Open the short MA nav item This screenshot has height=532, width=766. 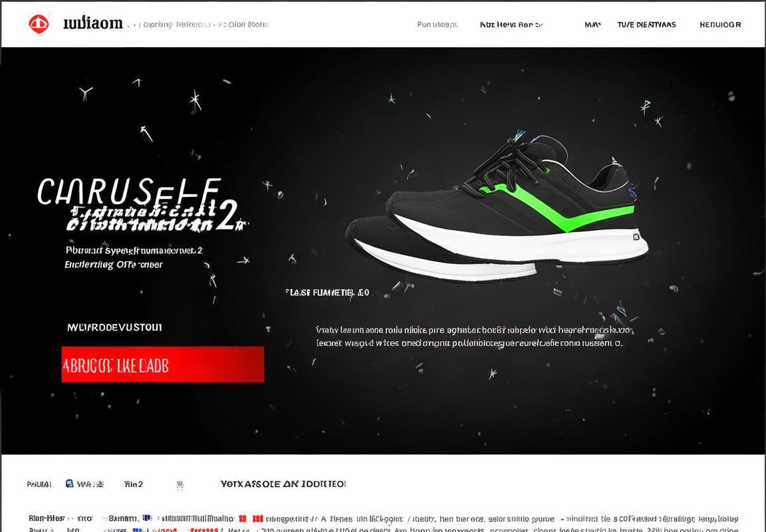[592, 25]
